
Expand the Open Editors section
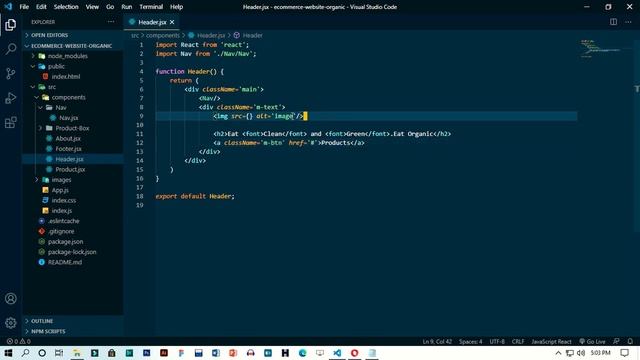(49, 35)
